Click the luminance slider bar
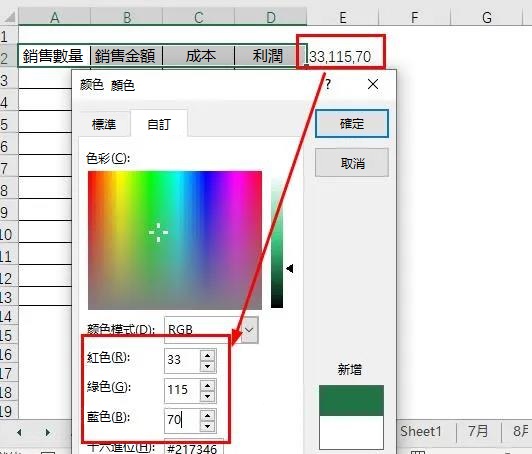This screenshot has width=532, height=454. coord(277,242)
